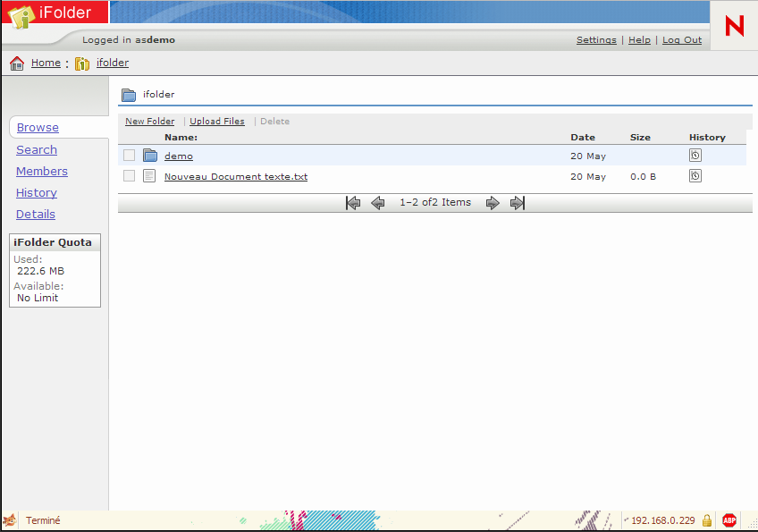Go to last page arrow
This screenshot has height=532, width=758.
518,203
